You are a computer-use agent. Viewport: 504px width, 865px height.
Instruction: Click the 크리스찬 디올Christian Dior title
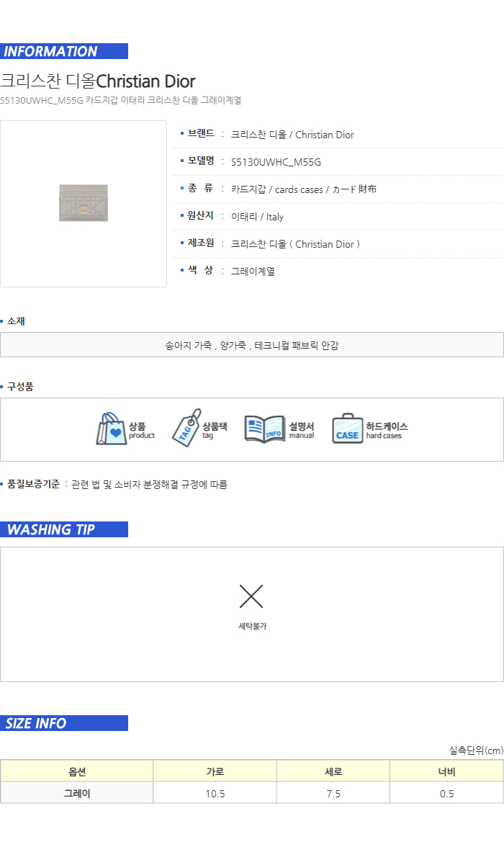(x=98, y=81)
